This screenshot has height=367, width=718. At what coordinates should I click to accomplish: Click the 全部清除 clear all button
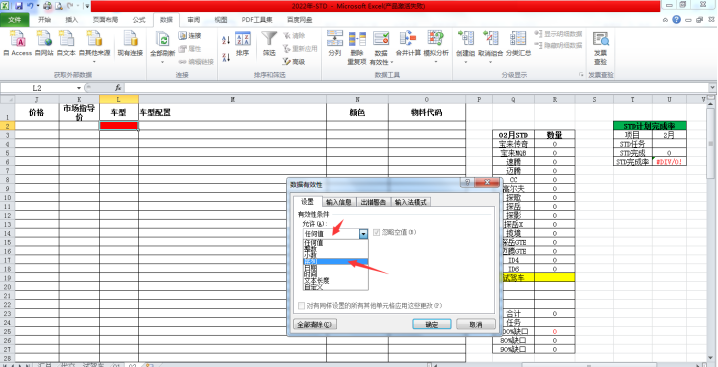coord(315,324)
